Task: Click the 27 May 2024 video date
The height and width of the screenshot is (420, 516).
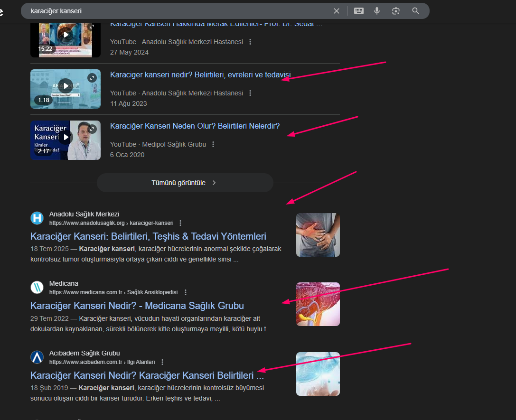Action: 129,52
